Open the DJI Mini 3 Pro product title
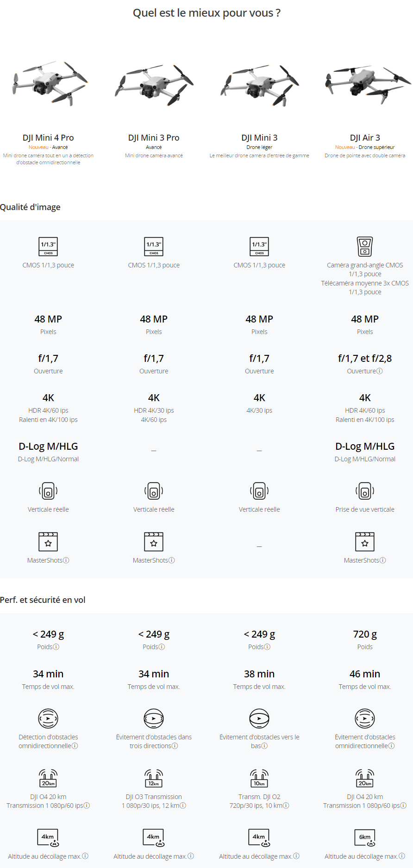Screen dimensions: 413x868 (154, 137)
